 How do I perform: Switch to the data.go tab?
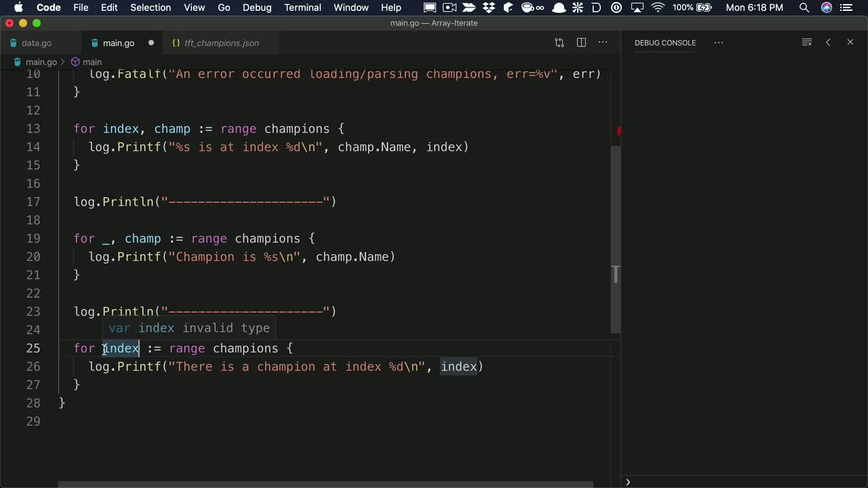point(36,43)
